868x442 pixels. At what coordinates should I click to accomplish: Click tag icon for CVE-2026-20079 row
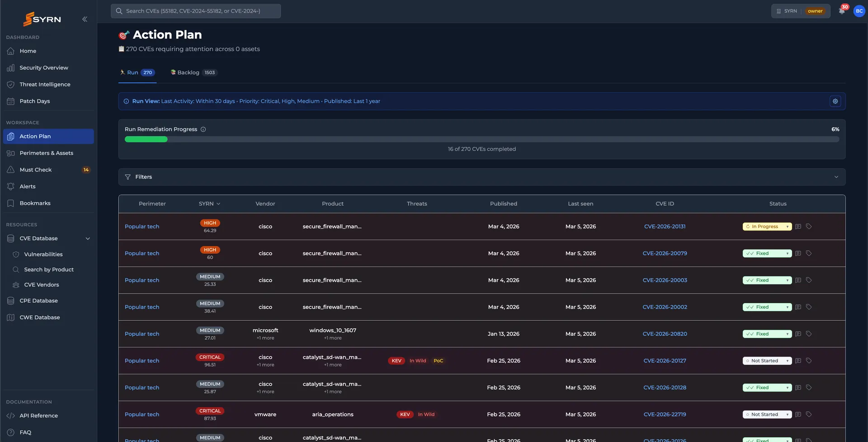(809, 253)
